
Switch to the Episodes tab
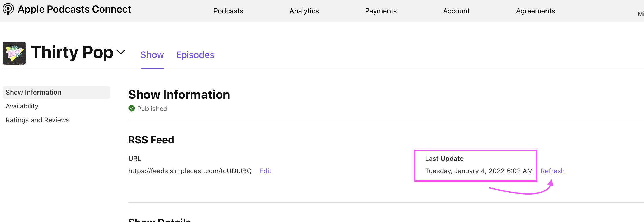[195, 55]
